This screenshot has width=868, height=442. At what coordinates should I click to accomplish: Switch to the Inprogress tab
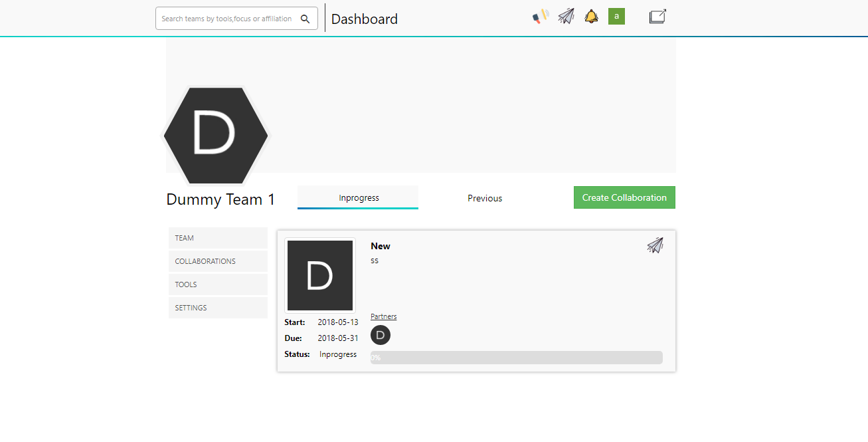[358, 197]
